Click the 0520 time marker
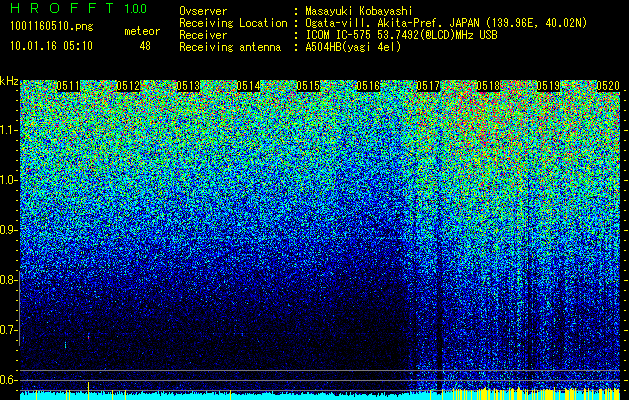Screen dimensions: 629x400 (608, 86)
